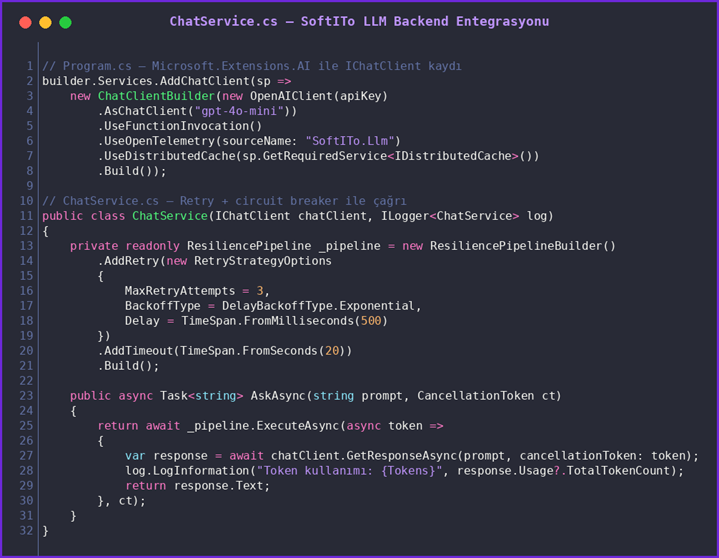
Task: Click 'MaxRetryAttempts' on line 16
Action: point(180,291)
